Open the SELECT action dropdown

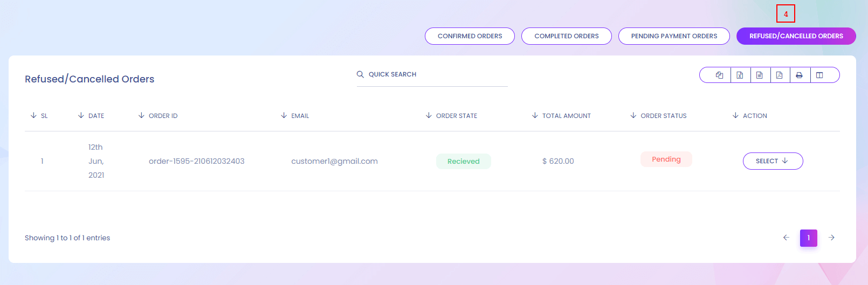[x=773, y=161]
